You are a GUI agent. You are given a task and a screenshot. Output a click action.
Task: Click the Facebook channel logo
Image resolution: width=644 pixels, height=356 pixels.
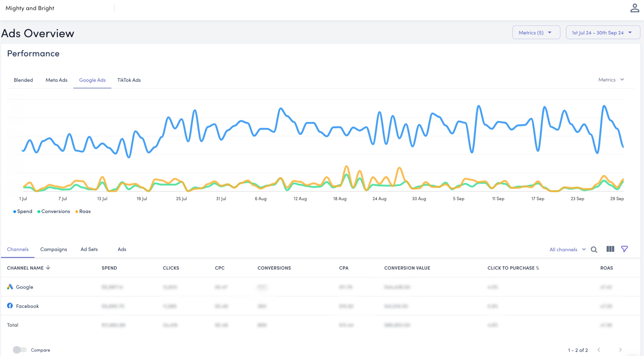(x=10, y=306)
